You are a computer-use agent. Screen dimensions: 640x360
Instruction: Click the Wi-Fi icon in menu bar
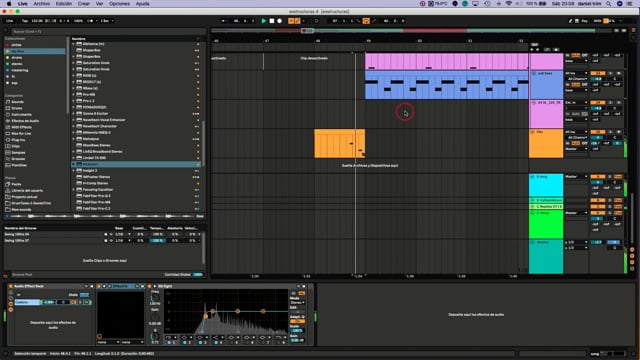coord(509,4)
